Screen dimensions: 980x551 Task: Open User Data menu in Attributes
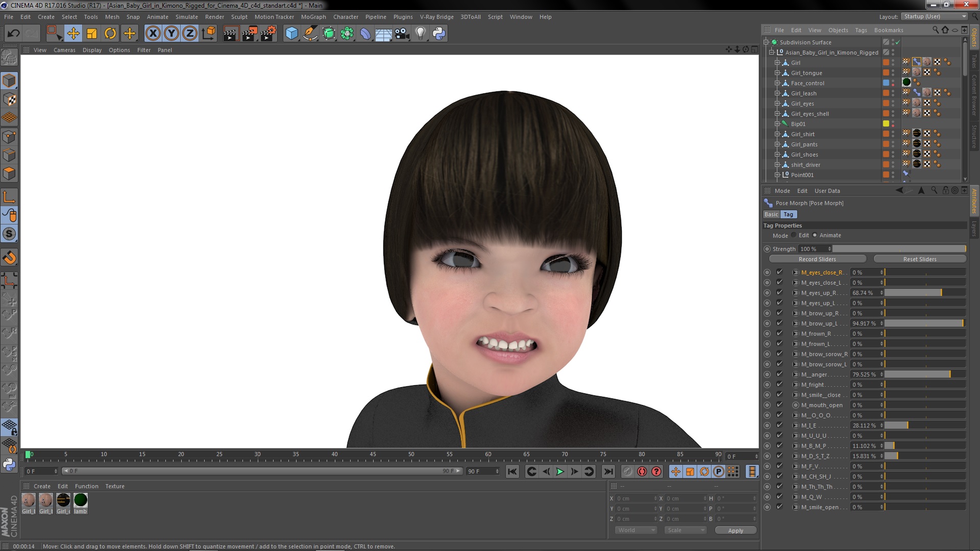pyautogui.click(x=827, y=191)
